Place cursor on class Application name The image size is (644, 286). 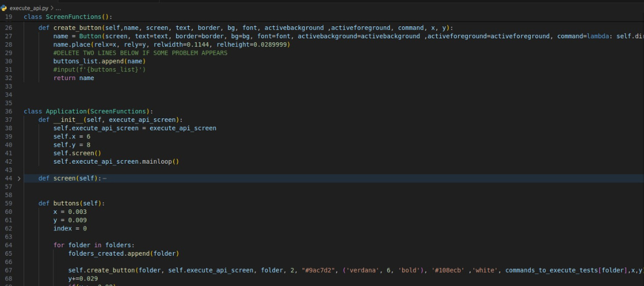click(x=66, y=111)
